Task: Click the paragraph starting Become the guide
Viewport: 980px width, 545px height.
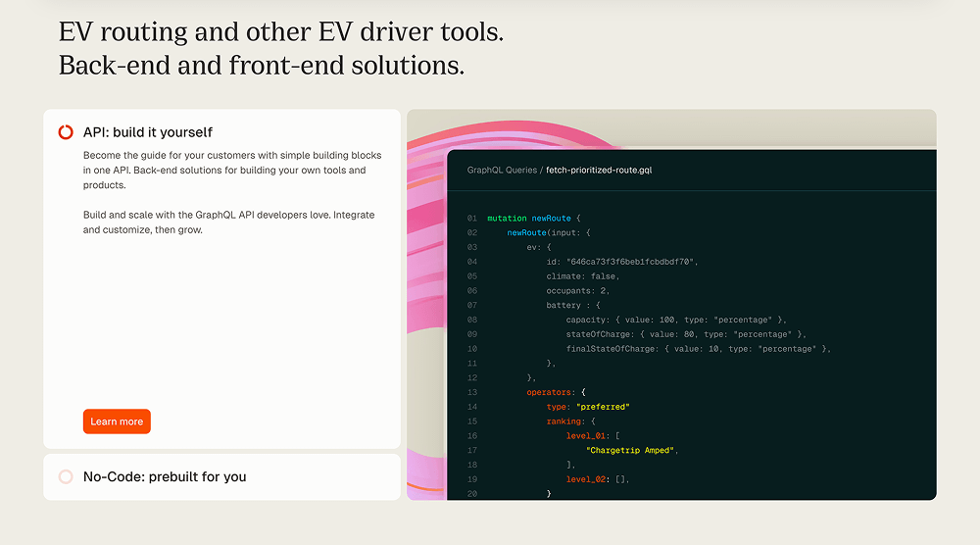Action: (x=232, y=170)
